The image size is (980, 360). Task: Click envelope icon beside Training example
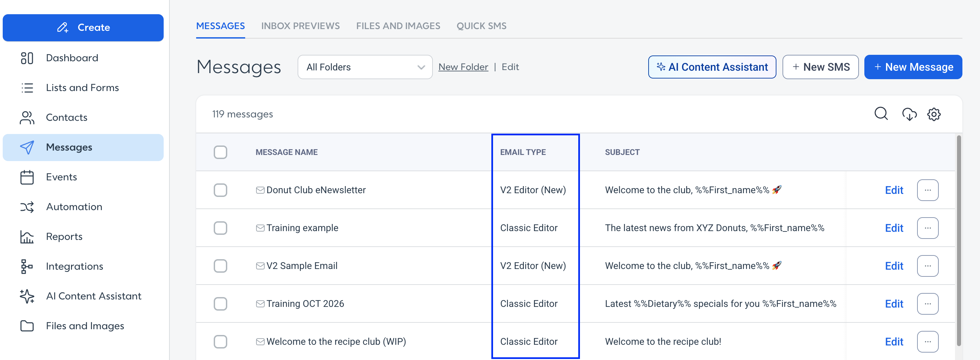click(x=260, y=228)
